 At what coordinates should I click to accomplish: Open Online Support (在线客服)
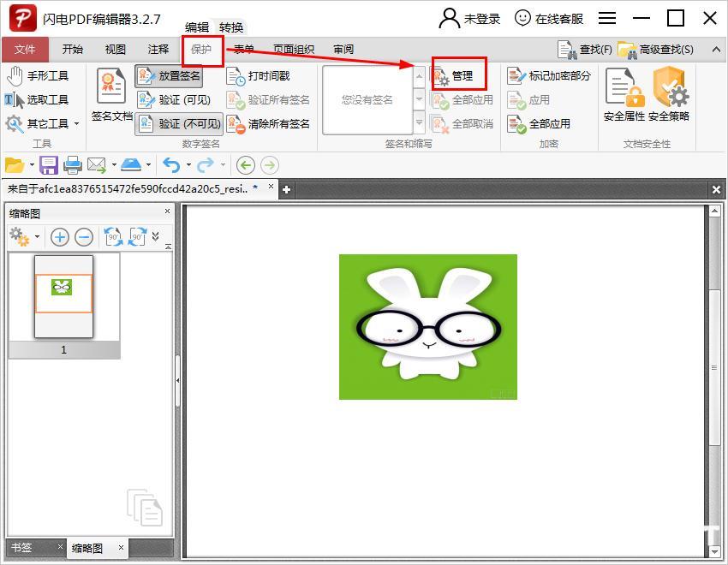pos(549,19)
